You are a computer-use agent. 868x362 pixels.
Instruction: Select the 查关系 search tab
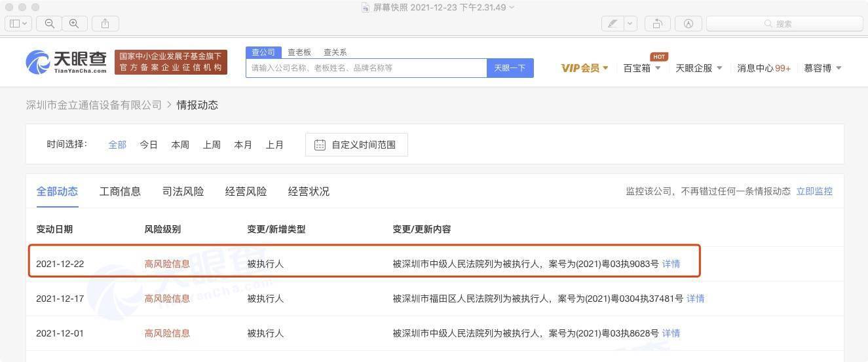[x=335, y=52]
